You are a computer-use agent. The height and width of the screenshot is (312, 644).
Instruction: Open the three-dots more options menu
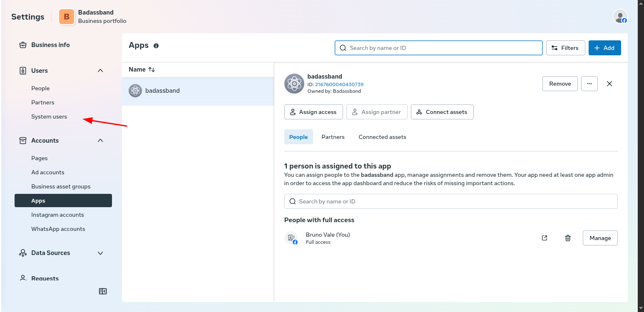point(589,84)
